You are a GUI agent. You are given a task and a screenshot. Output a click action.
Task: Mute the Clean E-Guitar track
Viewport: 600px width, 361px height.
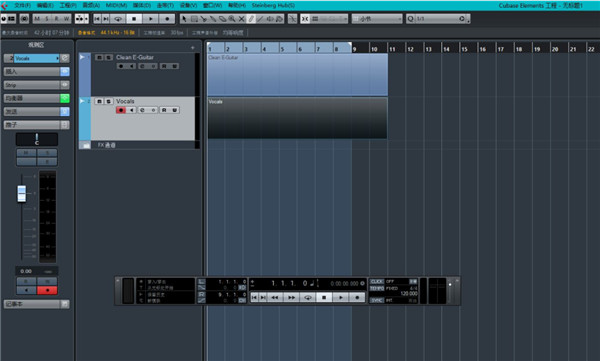99,57
